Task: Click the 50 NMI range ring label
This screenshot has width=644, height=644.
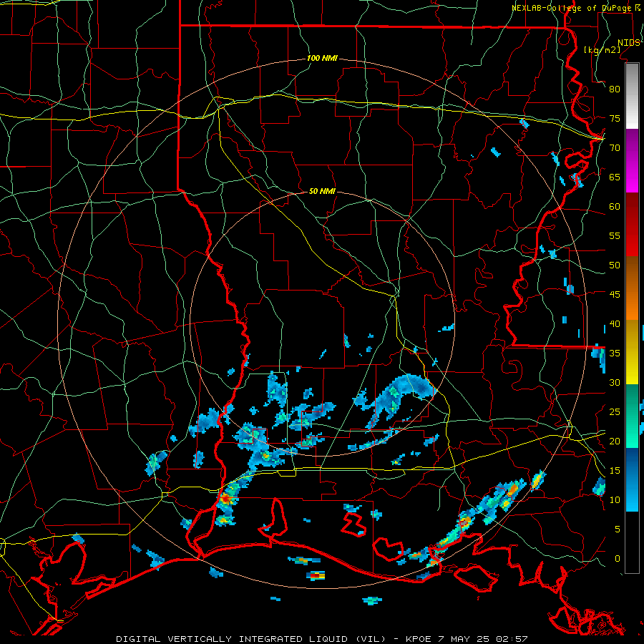Action: tap(322, 191)
